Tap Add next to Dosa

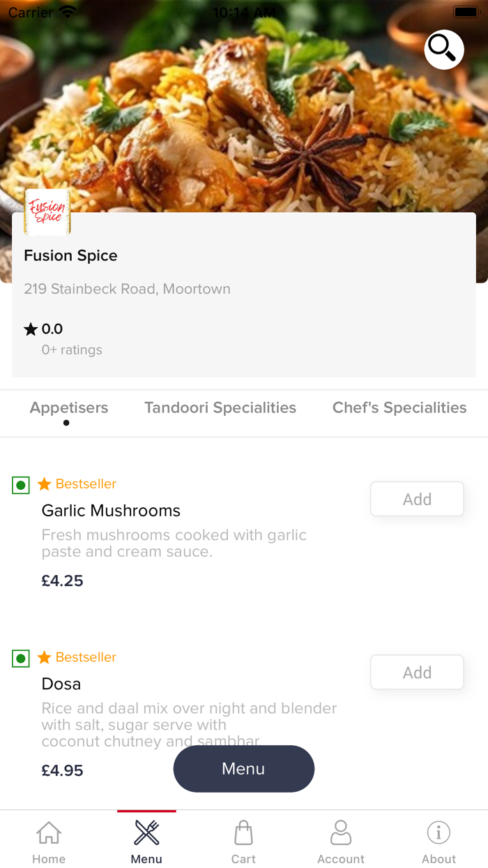[416, 672]
